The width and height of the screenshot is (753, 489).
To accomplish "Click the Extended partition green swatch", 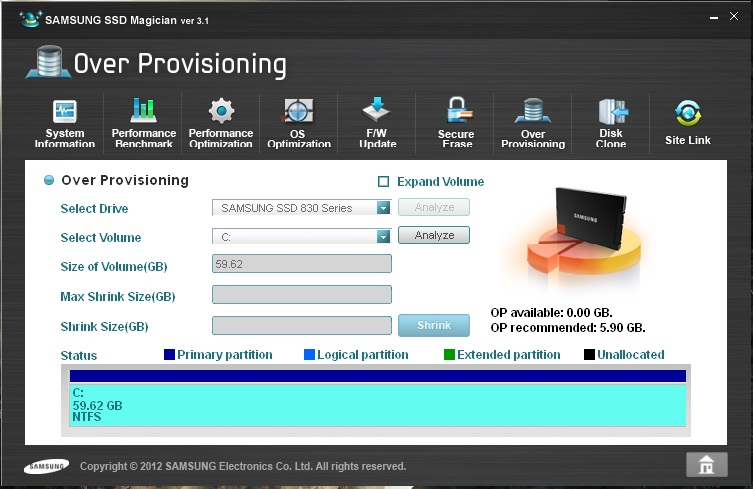I will tap(449, 355).
